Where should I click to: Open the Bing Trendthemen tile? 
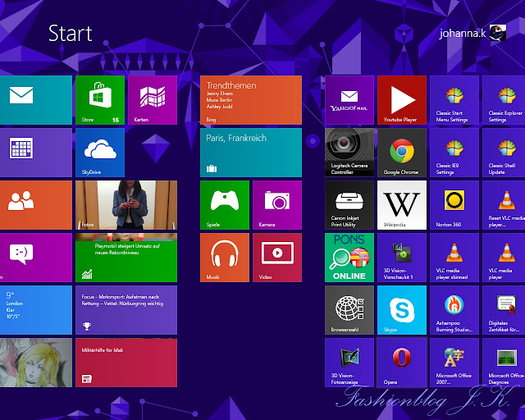251,100
